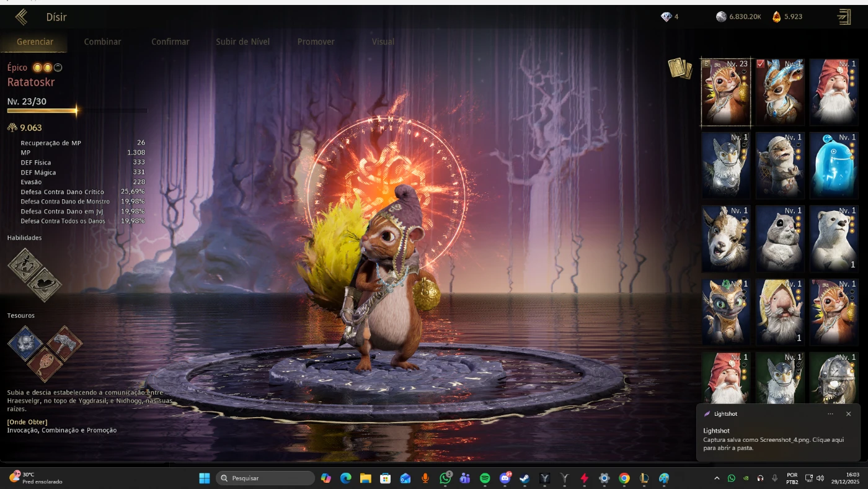This screenshot has height=489, width=868.
Task: Click the Onde Obter link
Action: tap(27, 422)
